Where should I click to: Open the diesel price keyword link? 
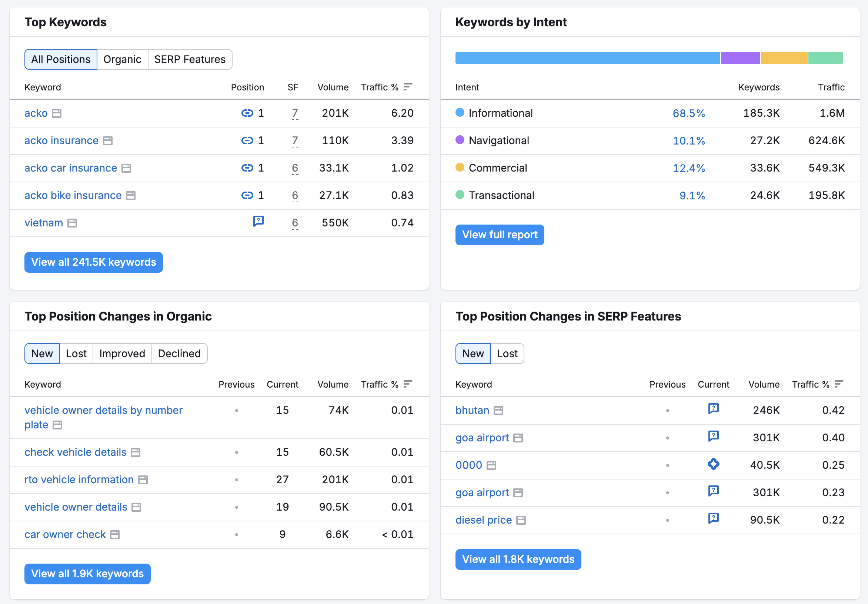[x=484, y=520]
